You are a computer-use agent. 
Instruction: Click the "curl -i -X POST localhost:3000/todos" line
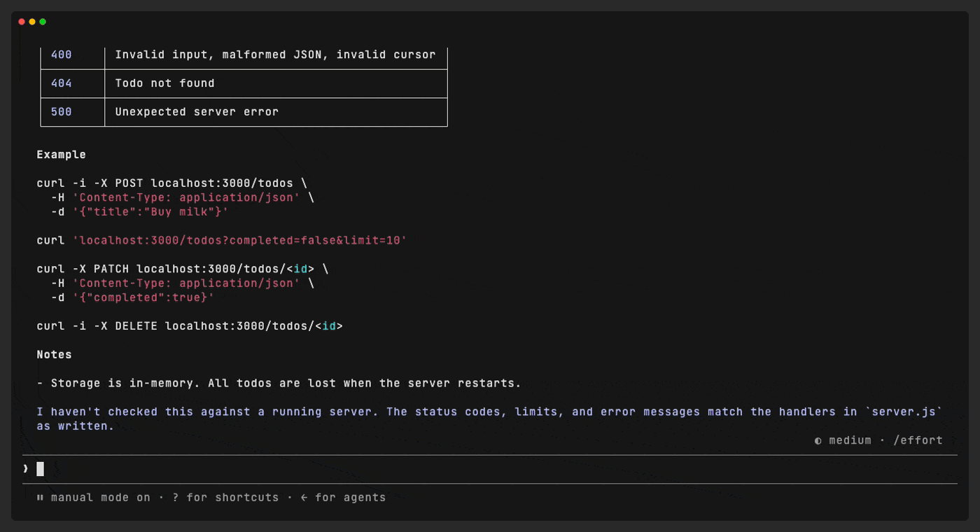(x=172, y=183)
